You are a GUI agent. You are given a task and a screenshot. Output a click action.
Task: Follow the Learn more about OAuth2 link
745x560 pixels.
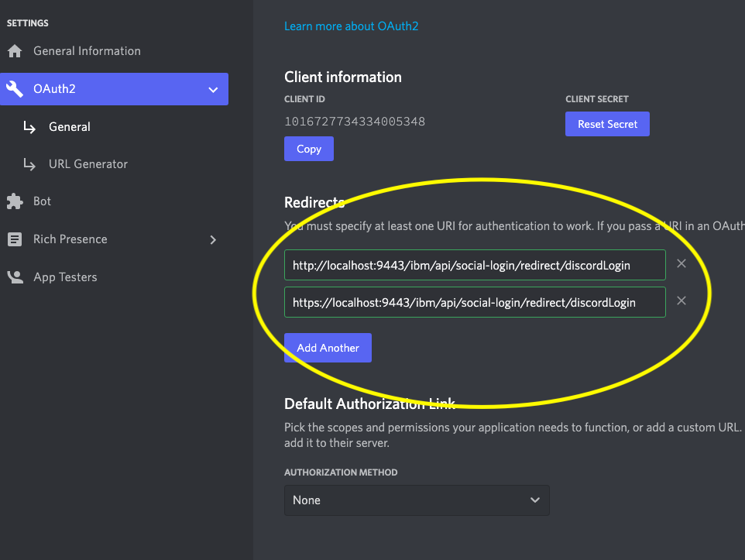(351, 26)
